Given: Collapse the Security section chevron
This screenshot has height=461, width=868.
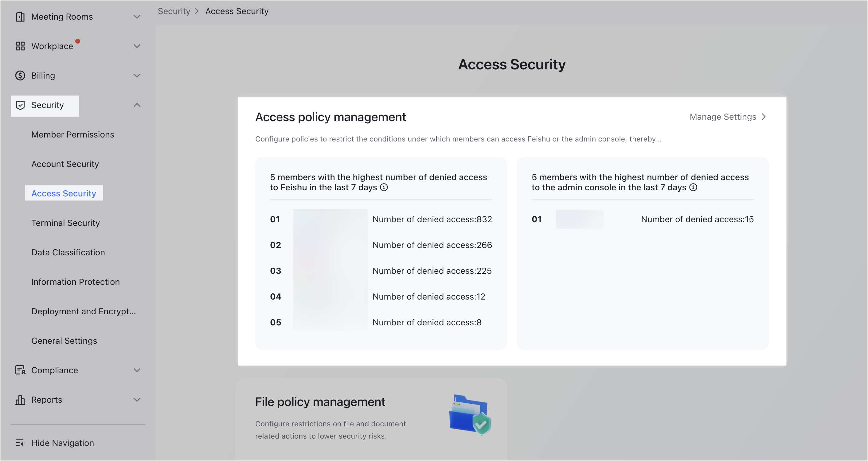Looking at the screenshot, I should pyautogui.click(x=137, y=105).
